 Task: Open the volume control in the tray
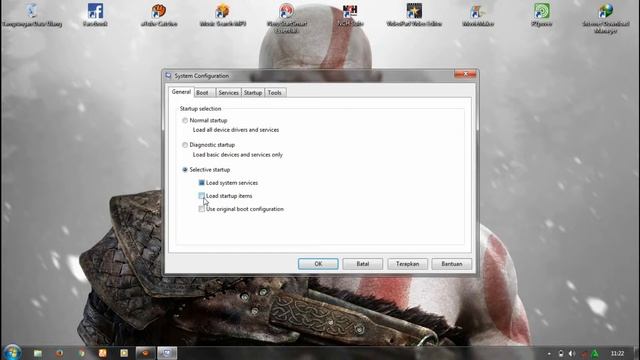(x=572, y=353)
